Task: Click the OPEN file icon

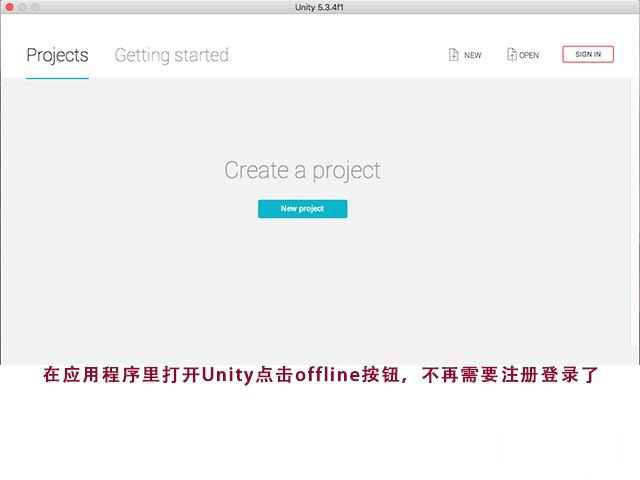Action: (512, 54)
